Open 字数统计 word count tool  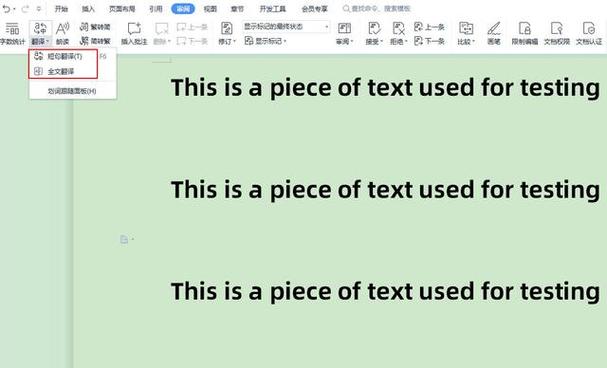[x=12, y=34]
